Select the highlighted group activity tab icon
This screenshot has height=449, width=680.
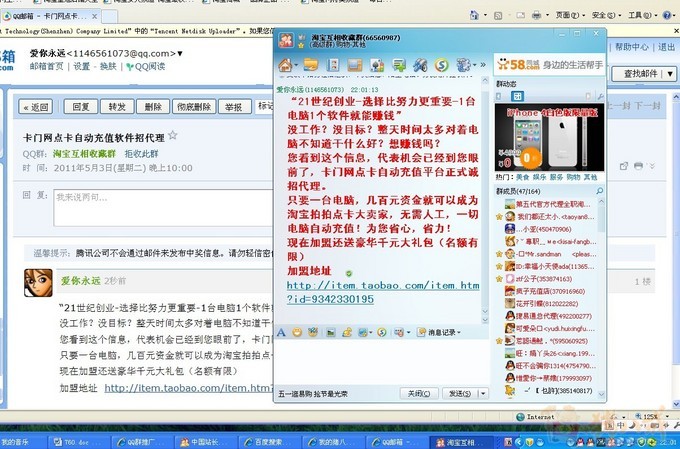[517, 96]
